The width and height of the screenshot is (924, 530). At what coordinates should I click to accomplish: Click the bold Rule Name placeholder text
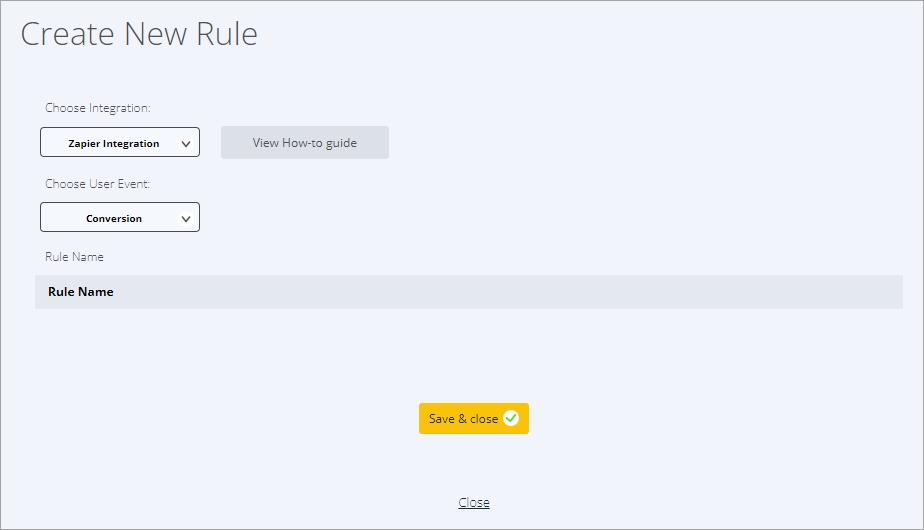coord(81,292)
